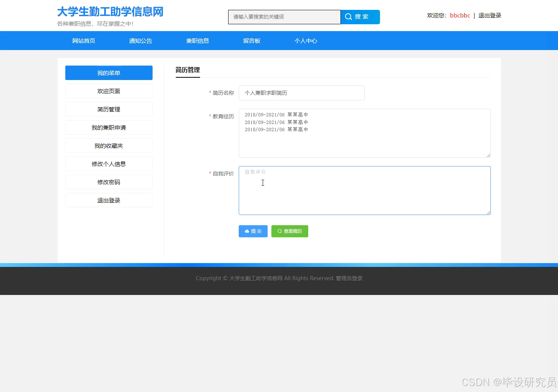The width and height of the screenshot is (558, 392).
Task: Click 退出登录 in sidebar menu
Action: pos(109,200)
